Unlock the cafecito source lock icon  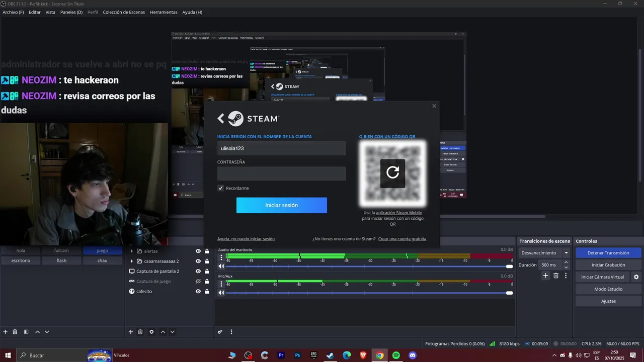point(207,292)
